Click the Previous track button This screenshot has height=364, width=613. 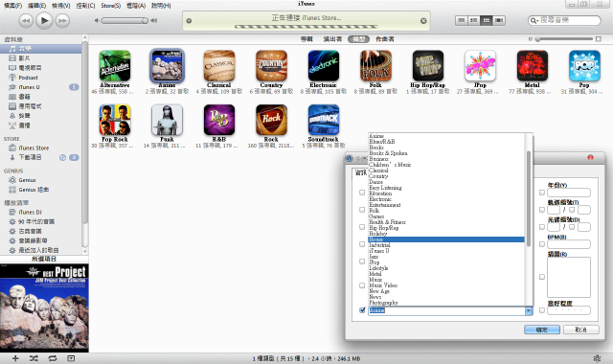pyautogui.click(x=26, y=21)
